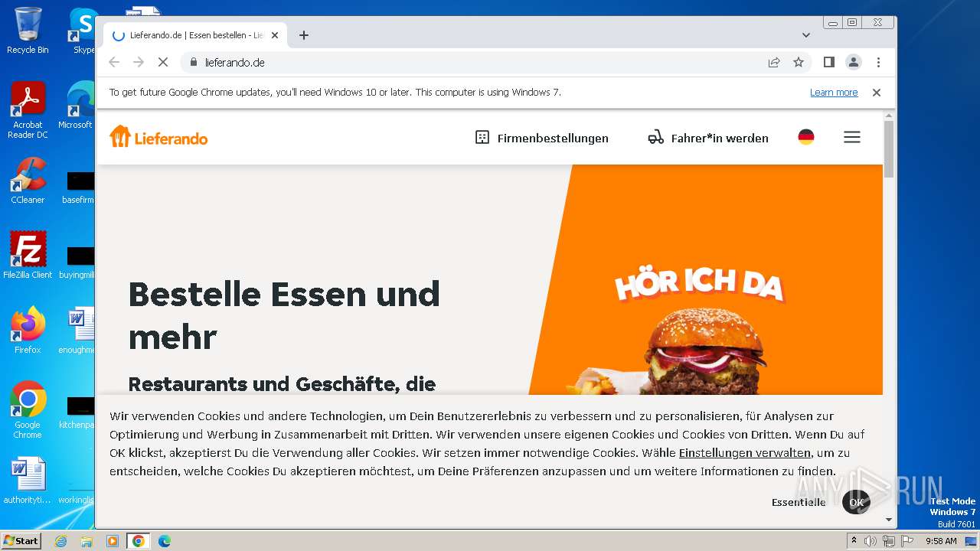Screen dimensions: 980x551
Task: Launch Internet Explorer from taskbar
Action: [x=60, y=541]
